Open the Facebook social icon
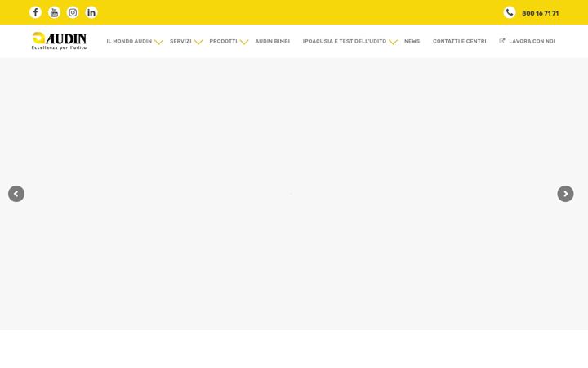 click(35, 12)
